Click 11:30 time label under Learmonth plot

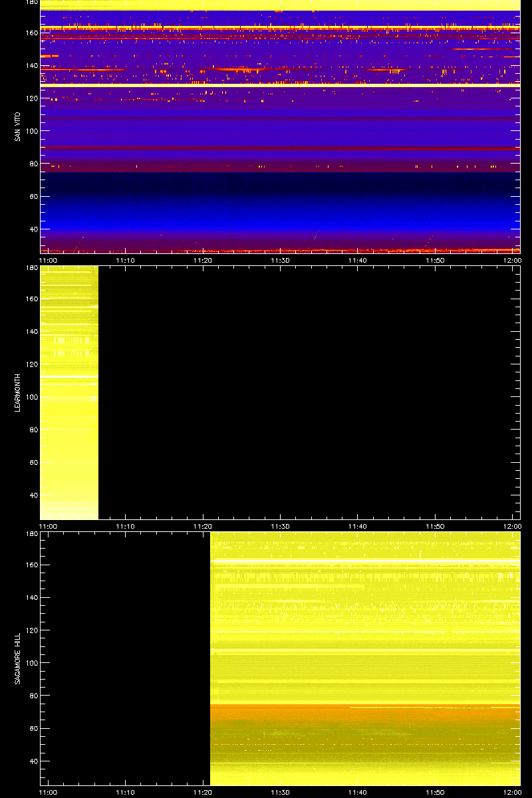pyautogui.click(x=280, y=526)
